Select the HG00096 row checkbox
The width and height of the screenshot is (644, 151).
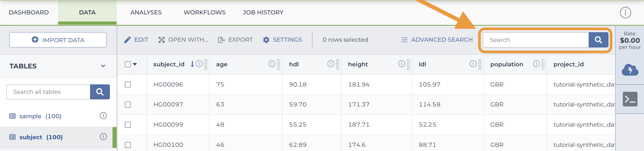128,84
